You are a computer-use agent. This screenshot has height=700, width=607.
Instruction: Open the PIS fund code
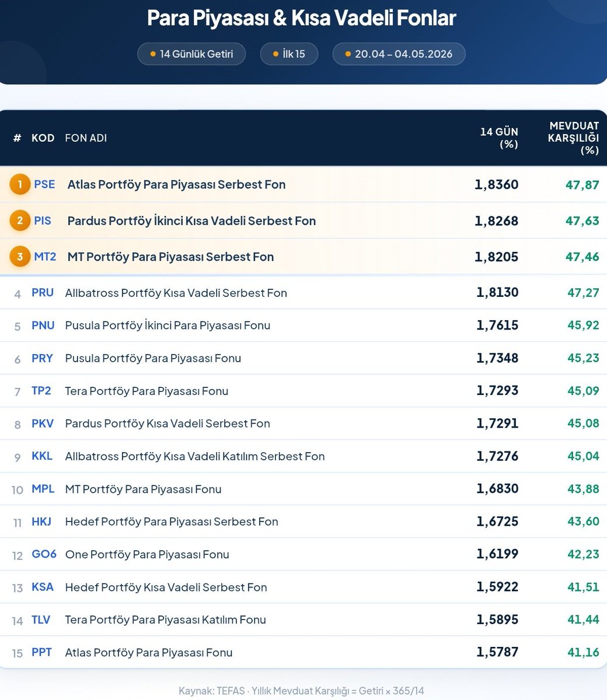click(x=43, y=220)
